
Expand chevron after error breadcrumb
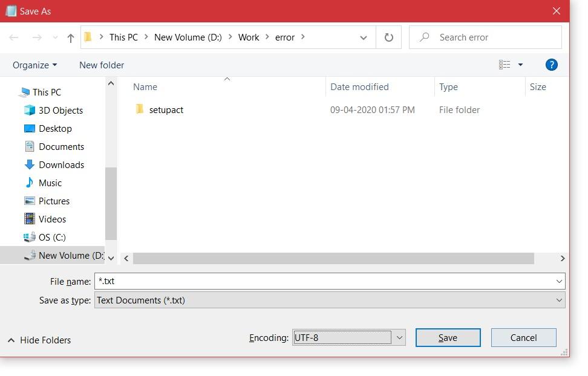click(302, 37)
